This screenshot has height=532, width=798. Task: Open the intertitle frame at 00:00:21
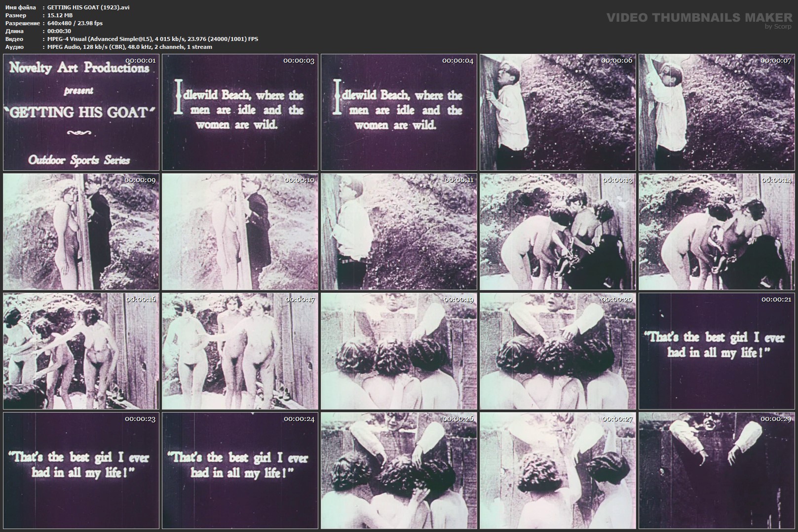(717, 351)
